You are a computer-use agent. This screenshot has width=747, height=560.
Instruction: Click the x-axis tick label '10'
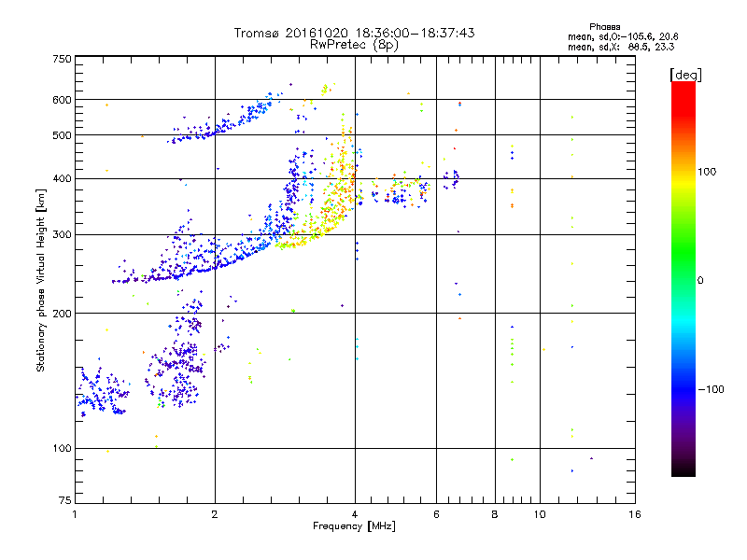point(540,514)
